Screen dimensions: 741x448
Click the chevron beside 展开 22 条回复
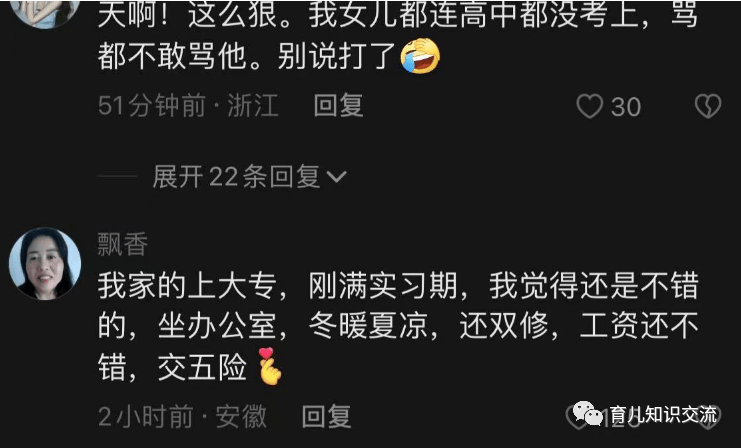(x=336, y=177)
